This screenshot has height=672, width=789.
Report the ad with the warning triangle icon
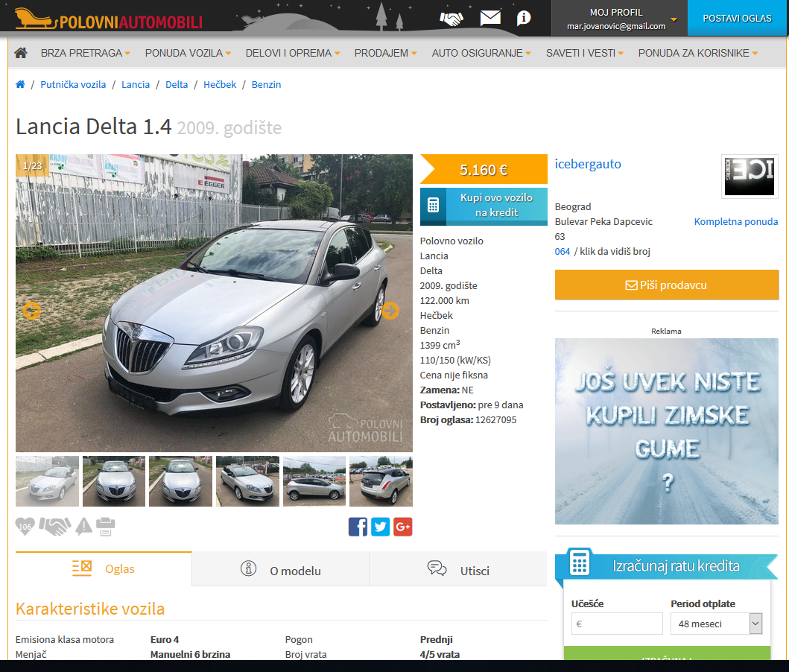tap(83, 526)
